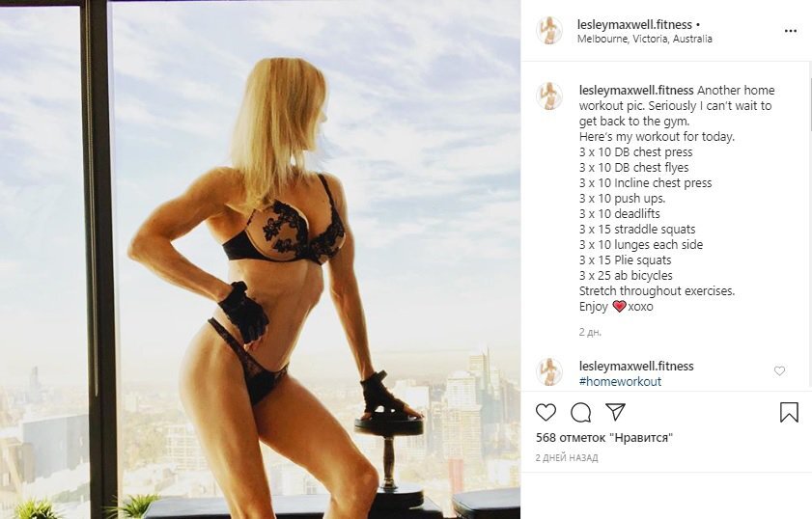The height and width of the screenshot is (519, 812).
Task: Open the #homeworkout hashtag
Action: point(620,382)
